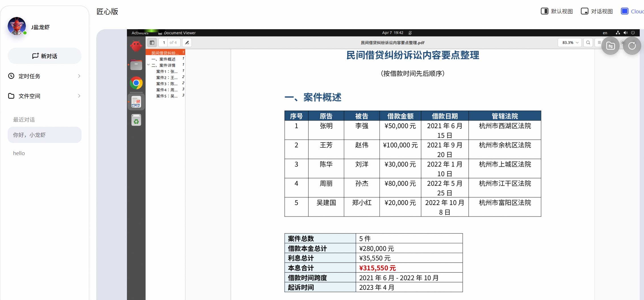Open the recent chat named hello
The width and height of the screenshot is (644, 300).
(x=19, y=153)
